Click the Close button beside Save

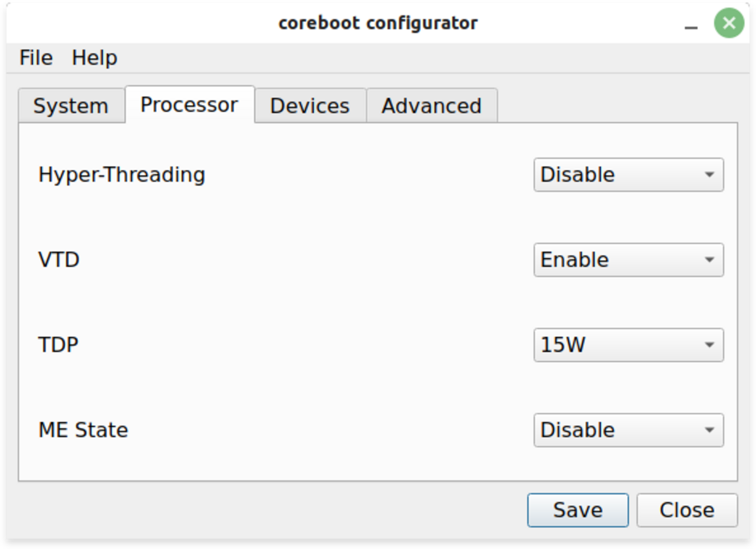pos(687,510)
